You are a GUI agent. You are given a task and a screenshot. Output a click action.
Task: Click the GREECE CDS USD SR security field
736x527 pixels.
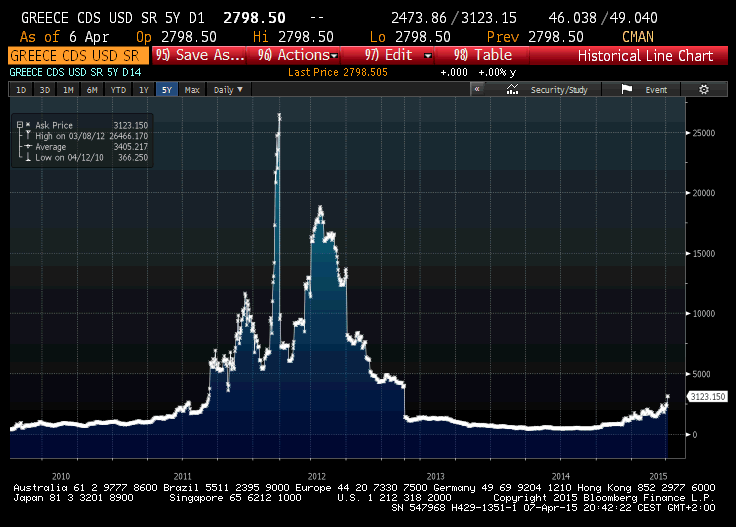[78, 56]
